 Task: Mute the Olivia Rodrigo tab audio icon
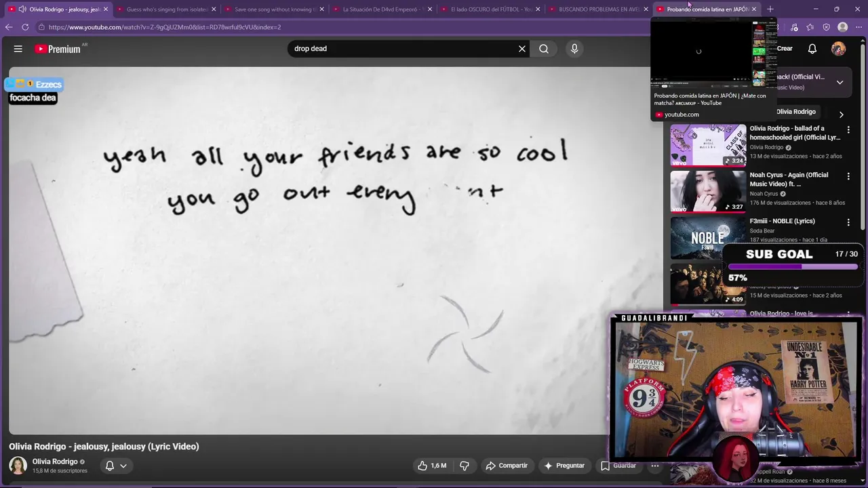[22, 9]
